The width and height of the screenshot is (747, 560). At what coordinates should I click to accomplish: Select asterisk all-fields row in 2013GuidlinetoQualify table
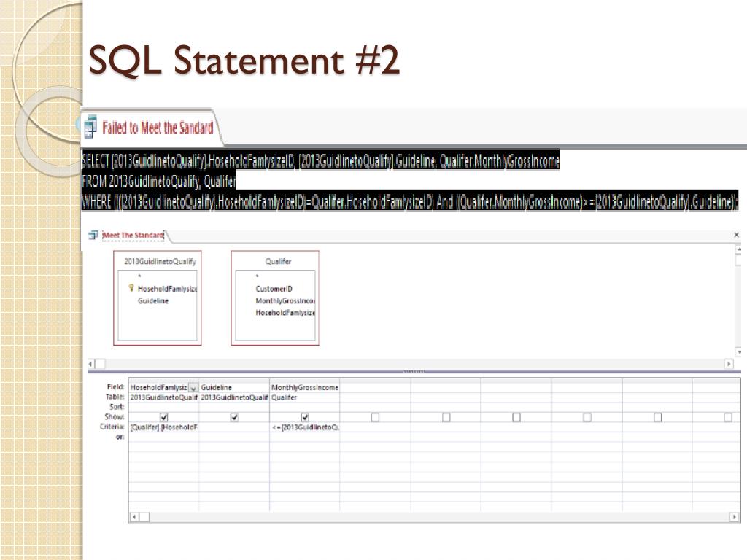[139, 276]
